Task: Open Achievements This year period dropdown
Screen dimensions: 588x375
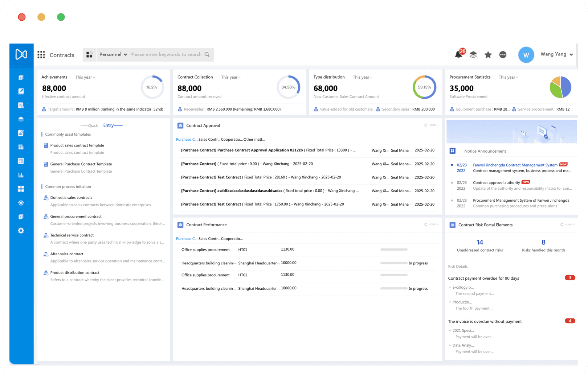Action: [85, 77]
